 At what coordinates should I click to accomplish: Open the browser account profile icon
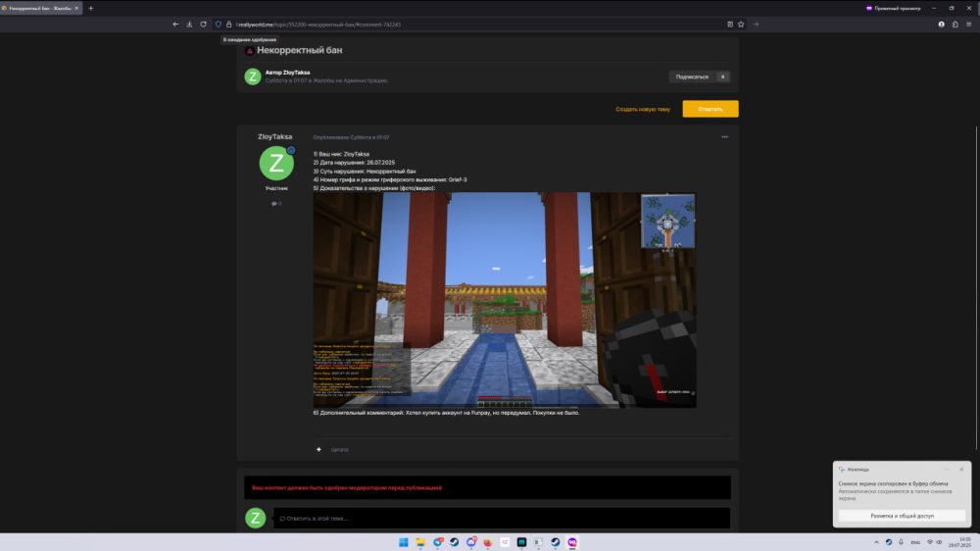[x=941, y=25]
